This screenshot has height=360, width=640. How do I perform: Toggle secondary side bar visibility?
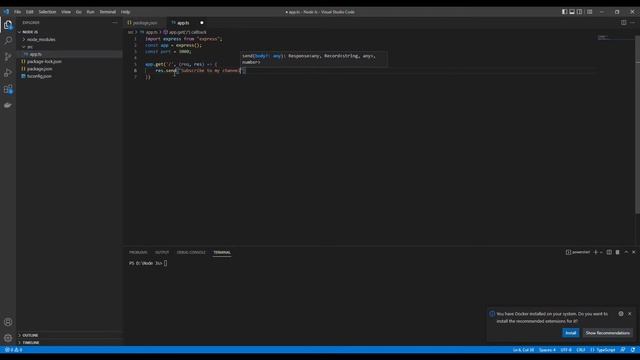[580, 12]
